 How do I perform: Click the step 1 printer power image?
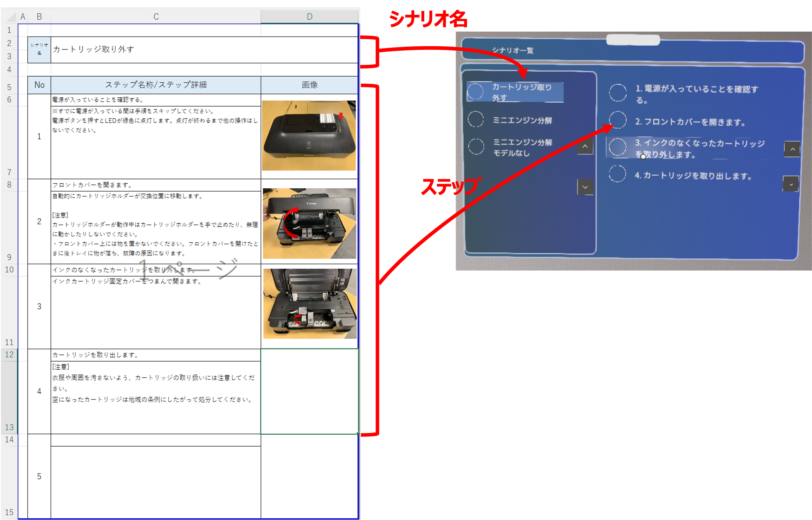(309, 136)
